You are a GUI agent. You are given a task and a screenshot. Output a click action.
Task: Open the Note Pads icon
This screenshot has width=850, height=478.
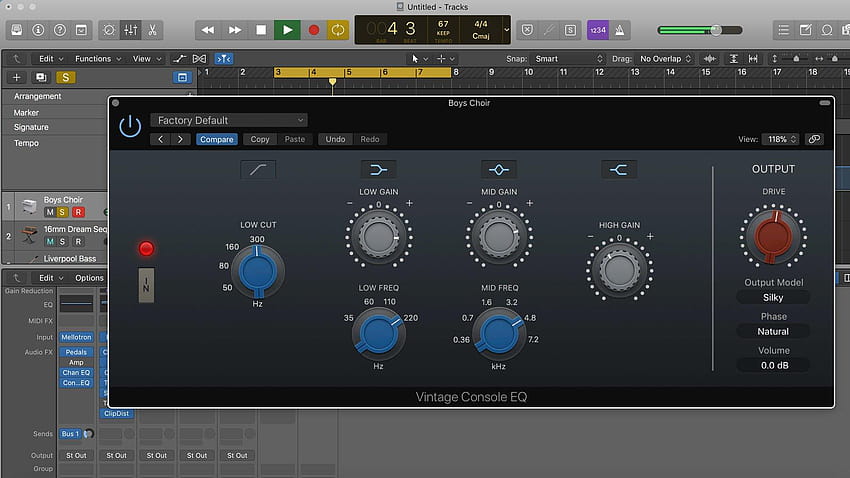(x=806, y=30)
